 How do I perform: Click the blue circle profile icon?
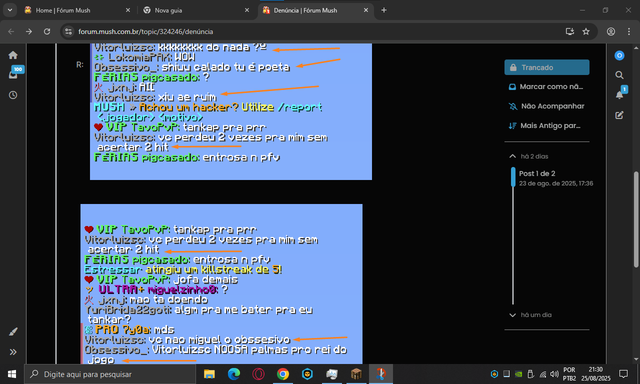pyautogui.click(x=619, y=55)
